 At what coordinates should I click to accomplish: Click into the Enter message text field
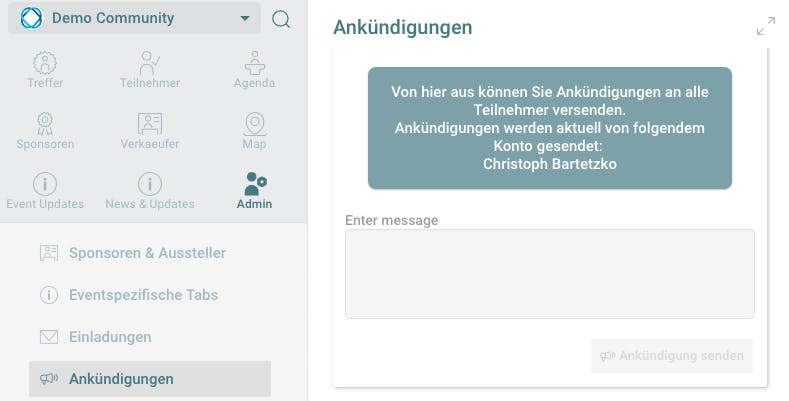coord(549,274)
